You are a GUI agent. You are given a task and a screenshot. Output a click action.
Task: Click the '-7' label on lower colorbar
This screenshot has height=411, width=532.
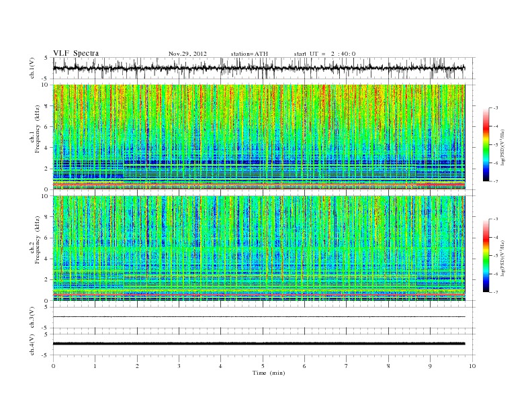point(495,292)
